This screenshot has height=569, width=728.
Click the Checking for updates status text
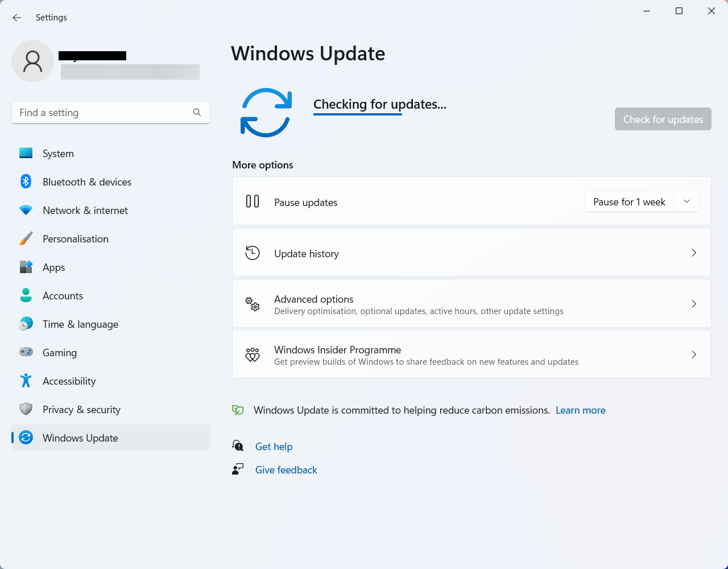pos(380,104)
